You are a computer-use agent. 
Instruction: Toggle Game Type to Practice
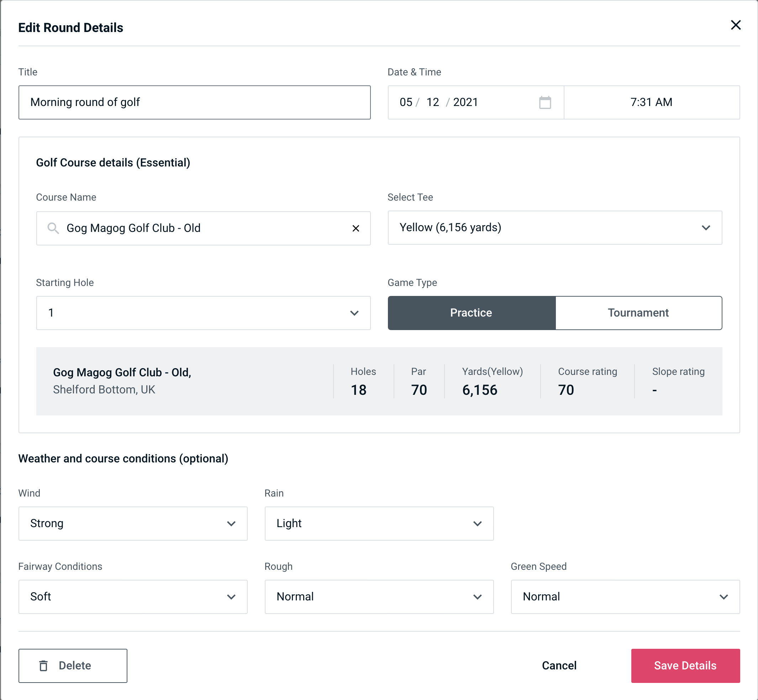(x=471, y=313)
